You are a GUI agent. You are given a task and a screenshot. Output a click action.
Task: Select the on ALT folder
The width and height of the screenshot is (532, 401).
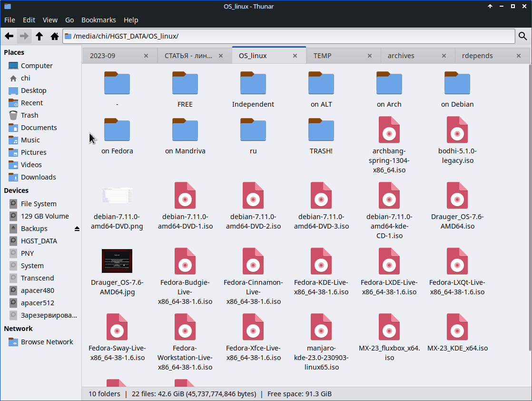click(x=321, y=90)
